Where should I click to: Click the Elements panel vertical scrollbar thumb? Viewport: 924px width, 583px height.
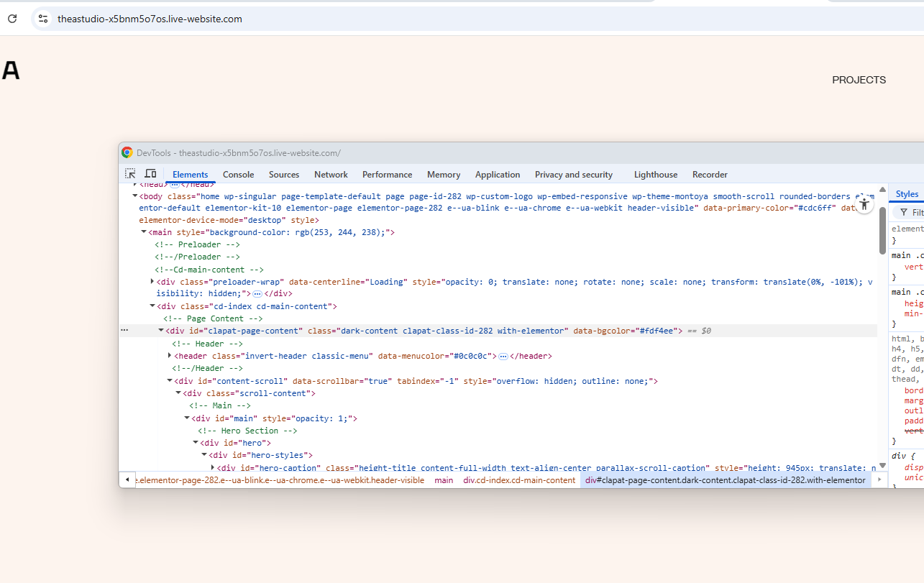(882, 230)
